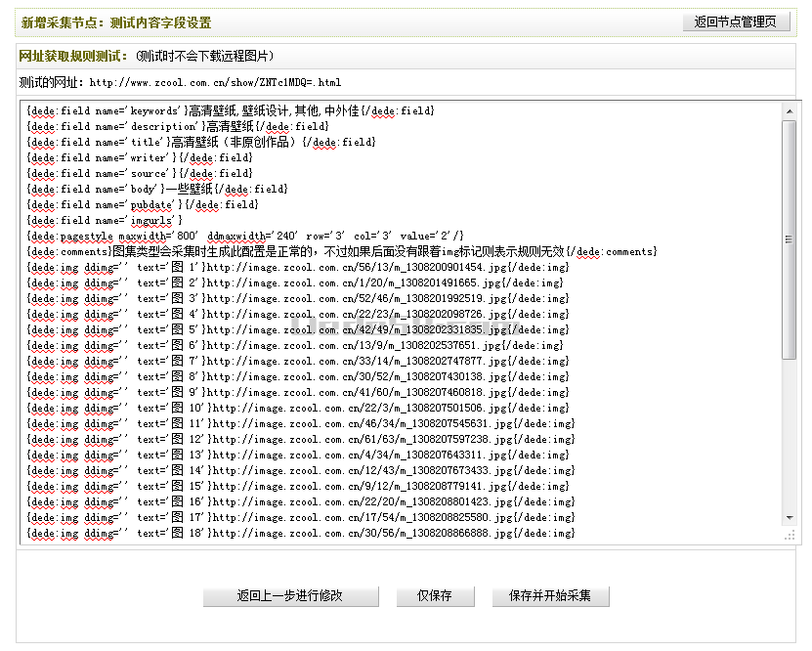The image size is (812, 651).
Task: Click the image line labeled 图 10
Action: point(301,408)
